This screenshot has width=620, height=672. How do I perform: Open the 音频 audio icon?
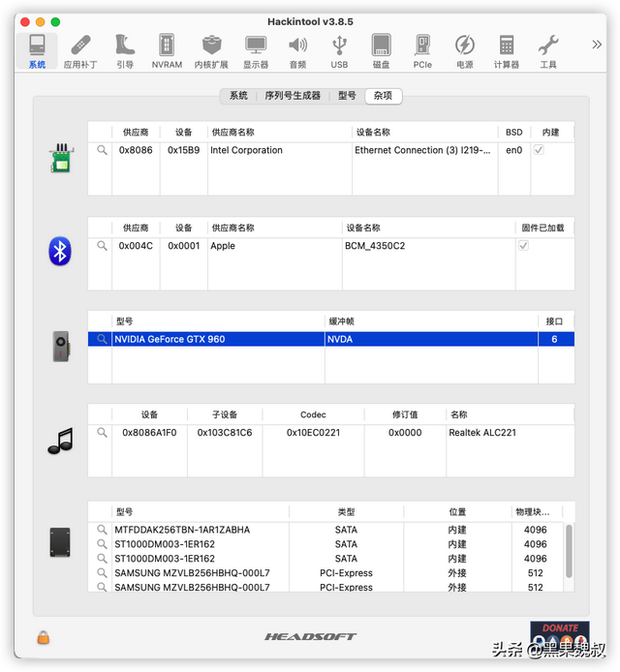click(x=297, y=51)
